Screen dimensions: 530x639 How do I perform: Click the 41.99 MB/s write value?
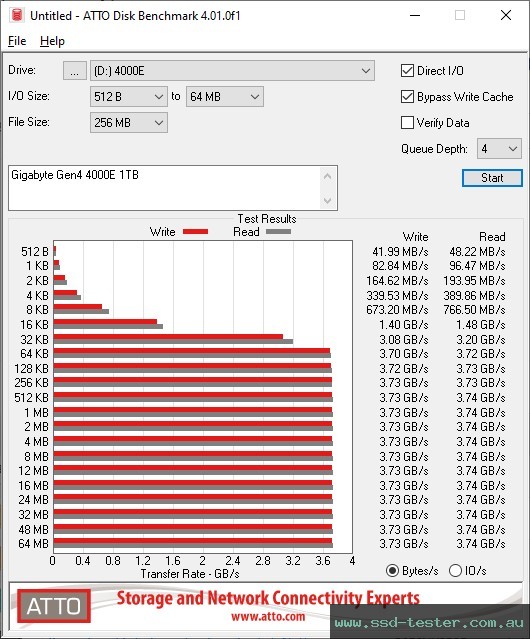400,252
